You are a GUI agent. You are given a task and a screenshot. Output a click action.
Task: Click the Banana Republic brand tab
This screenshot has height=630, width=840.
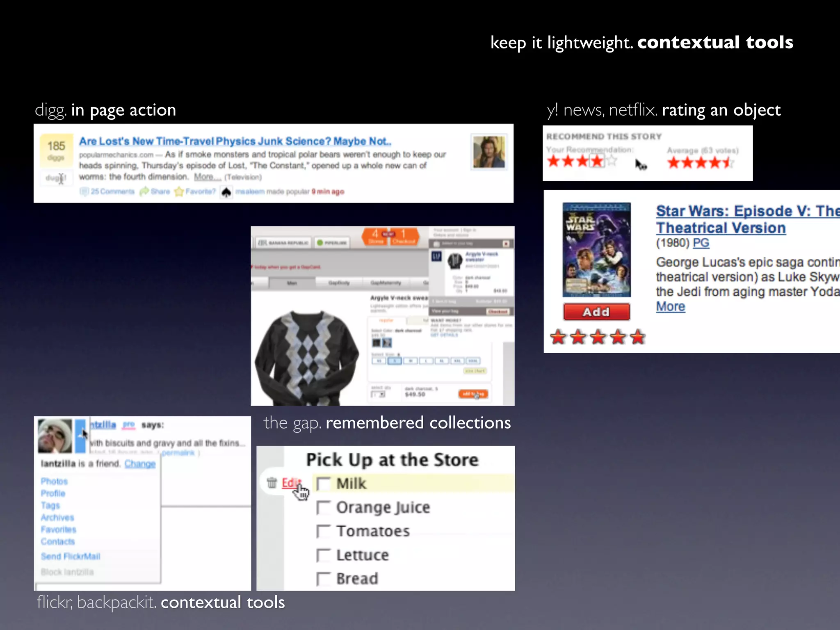(283, 243)
